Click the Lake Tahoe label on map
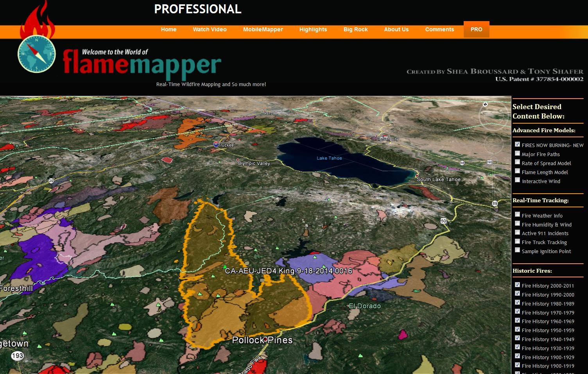This screenshot has height=374, width=588. (329, 158)
